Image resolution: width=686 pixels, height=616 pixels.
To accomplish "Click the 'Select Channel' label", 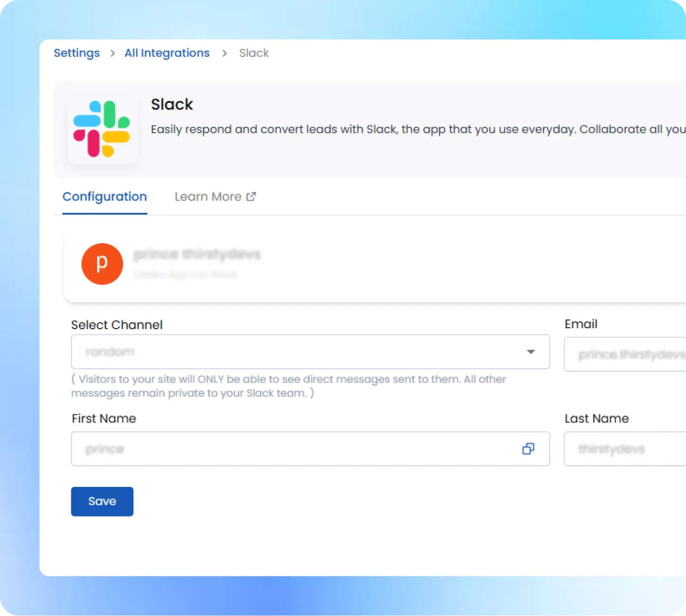I will coord(117,325).
